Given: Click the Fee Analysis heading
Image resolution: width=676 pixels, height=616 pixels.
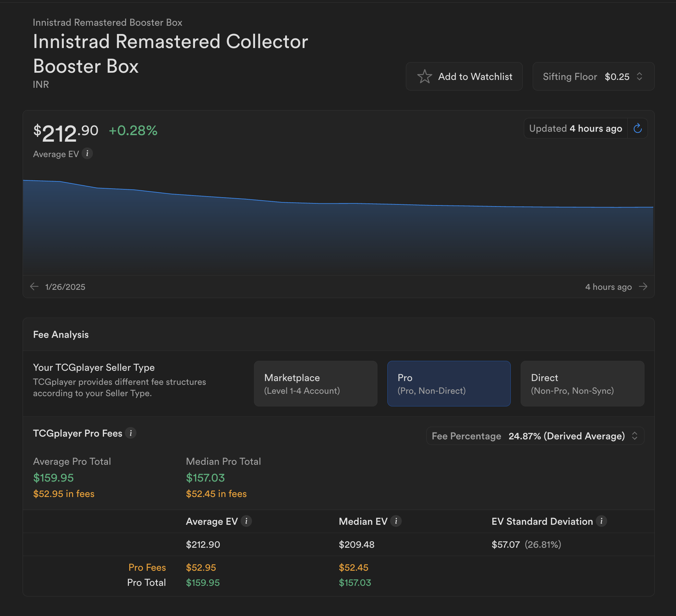Looking at the screenshot, I should [61, 335].
